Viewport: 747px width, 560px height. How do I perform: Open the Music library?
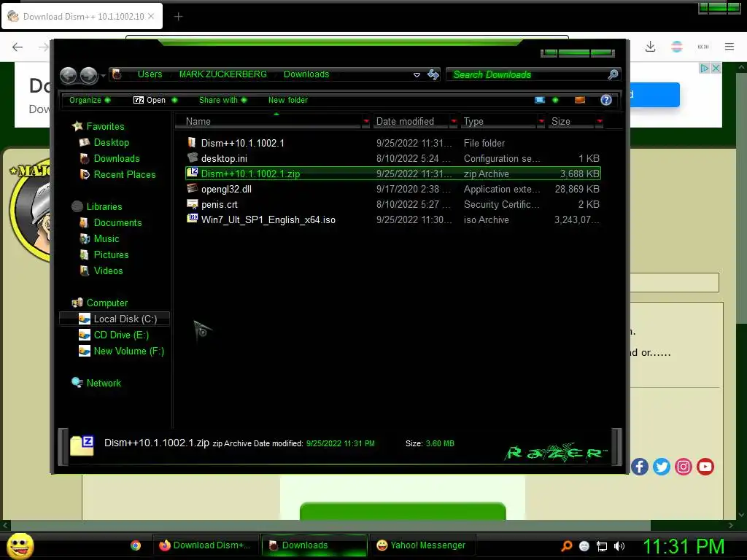pos(106,238)
